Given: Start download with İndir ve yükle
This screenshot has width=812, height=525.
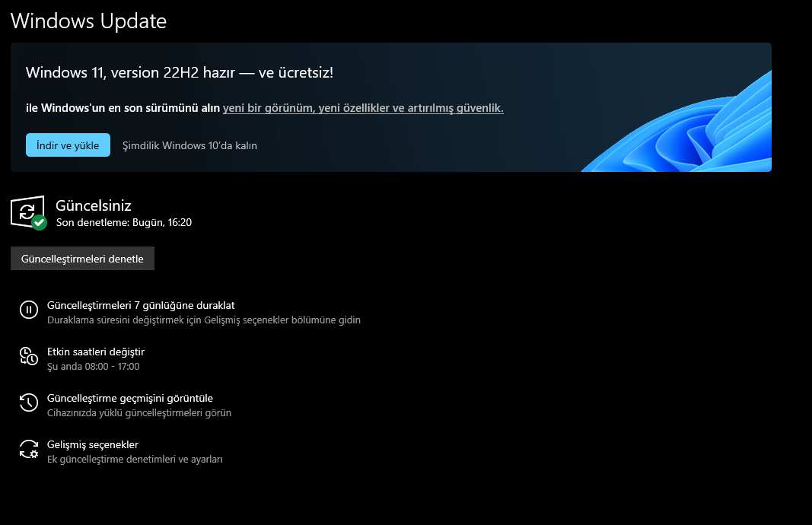Looking at the screenshot, I should tap(68, 145).
